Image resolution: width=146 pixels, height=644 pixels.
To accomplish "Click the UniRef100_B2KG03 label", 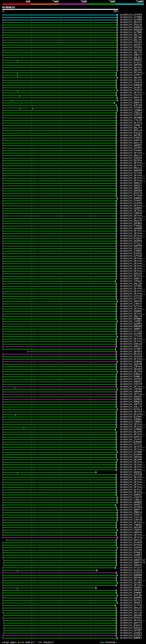I will [x=131, y=625].
